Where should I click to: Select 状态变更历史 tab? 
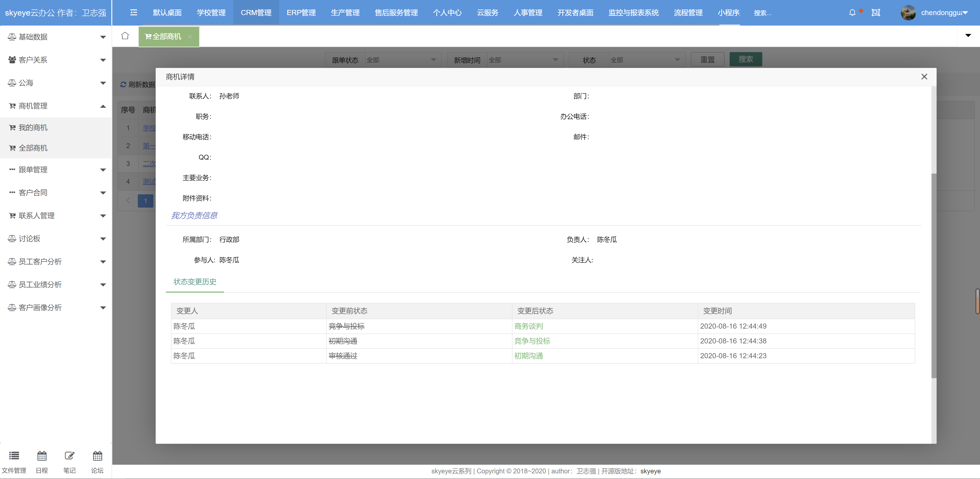[195, 282]
